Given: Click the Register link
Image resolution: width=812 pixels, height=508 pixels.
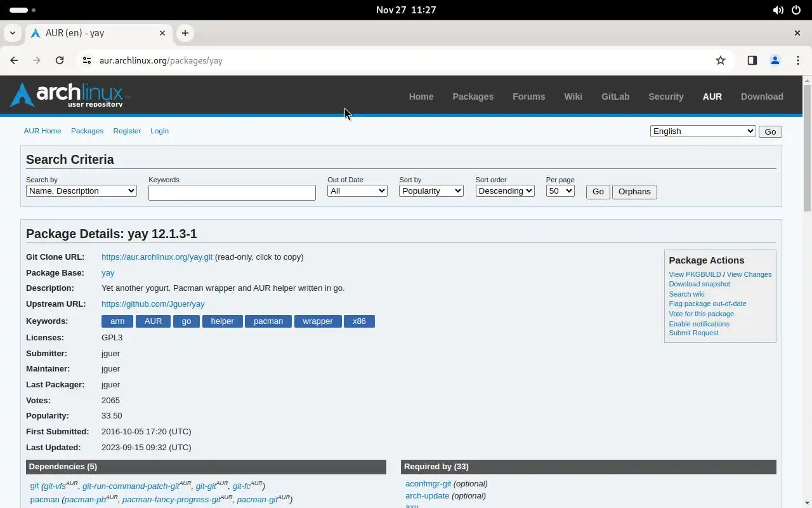Looking at the screenshot, I should pos(127,131).
